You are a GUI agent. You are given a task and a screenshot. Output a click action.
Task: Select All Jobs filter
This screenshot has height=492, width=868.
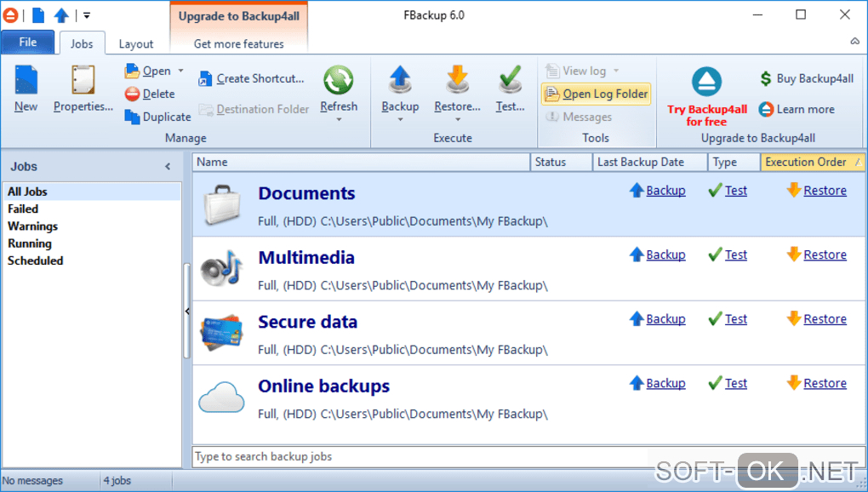point(92,192)
